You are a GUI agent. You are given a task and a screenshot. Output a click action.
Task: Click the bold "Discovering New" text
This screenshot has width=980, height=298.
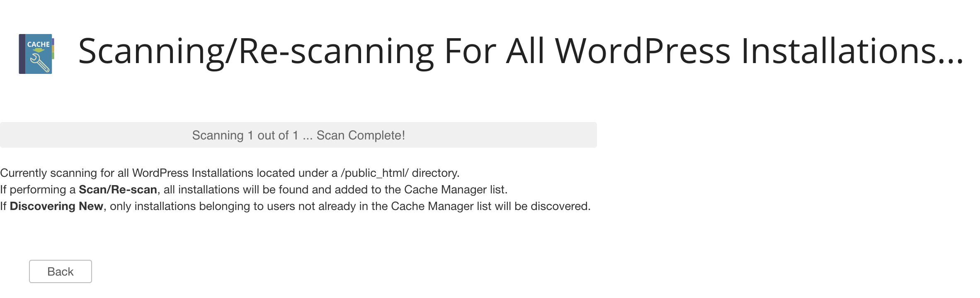point(56,206)
